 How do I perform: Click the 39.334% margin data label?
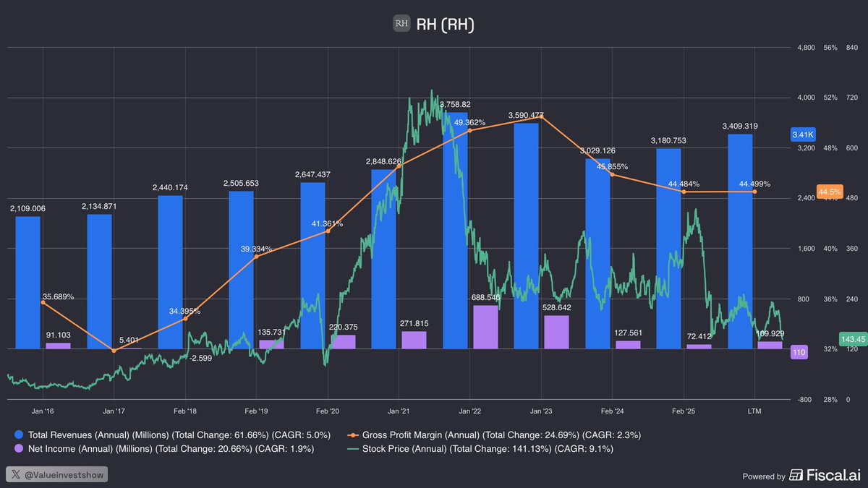click(x=256, y=249)
